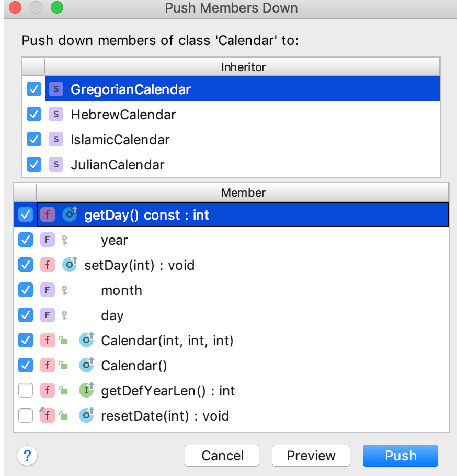The height and width of the screenshot is (476, 457).
Task: Click the private key icon next to month
Action: click(65, 290)
